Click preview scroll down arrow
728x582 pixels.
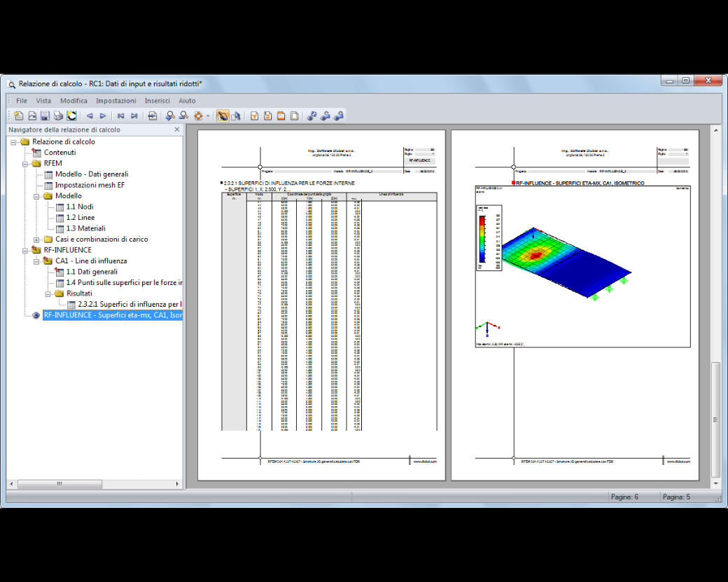click(x=716, y=483)
